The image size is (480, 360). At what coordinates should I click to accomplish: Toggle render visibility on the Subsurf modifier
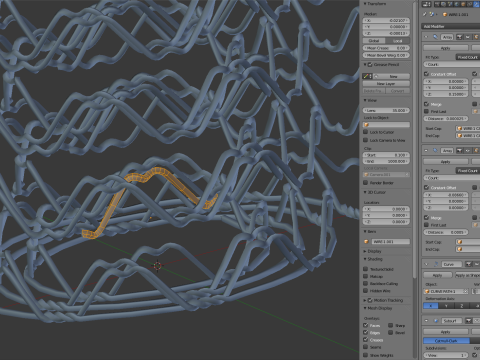pyautogui.click(x=468, y=321)
